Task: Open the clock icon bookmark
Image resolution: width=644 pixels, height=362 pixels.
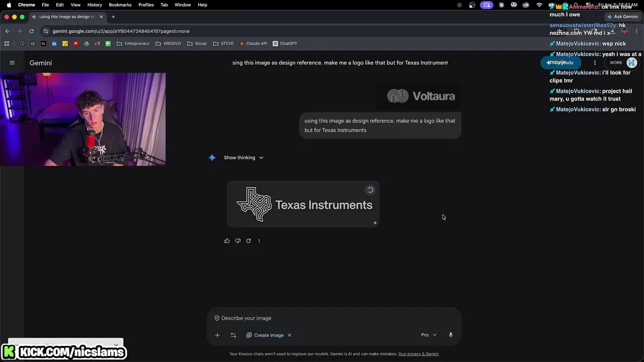Action: (22, 44)
